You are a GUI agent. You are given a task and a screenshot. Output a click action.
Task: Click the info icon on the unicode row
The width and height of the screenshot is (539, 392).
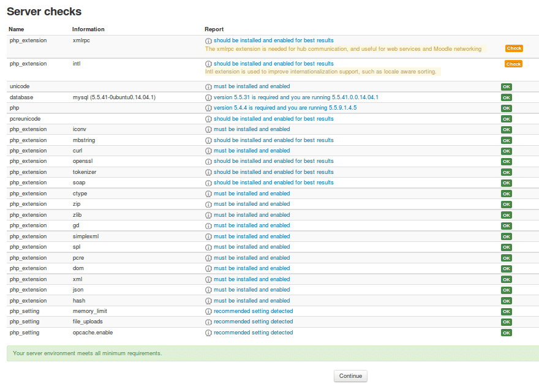pyautogui.click(x=208, y=86)
